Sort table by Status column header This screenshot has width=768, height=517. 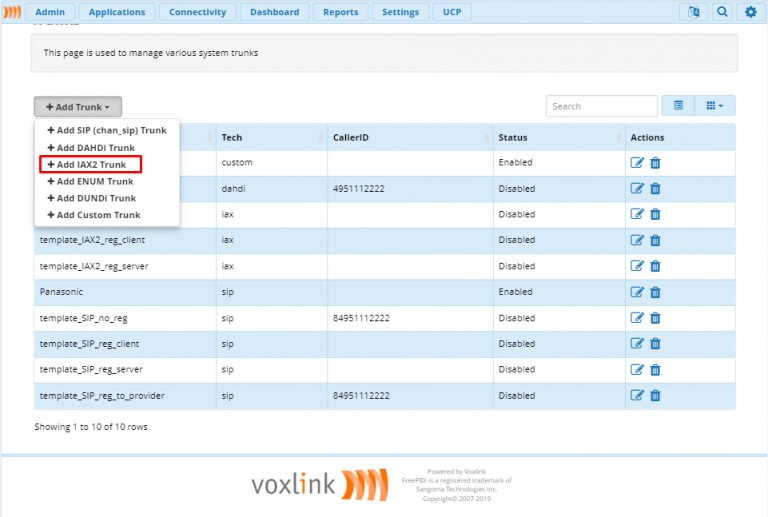[x=513, y=137]
